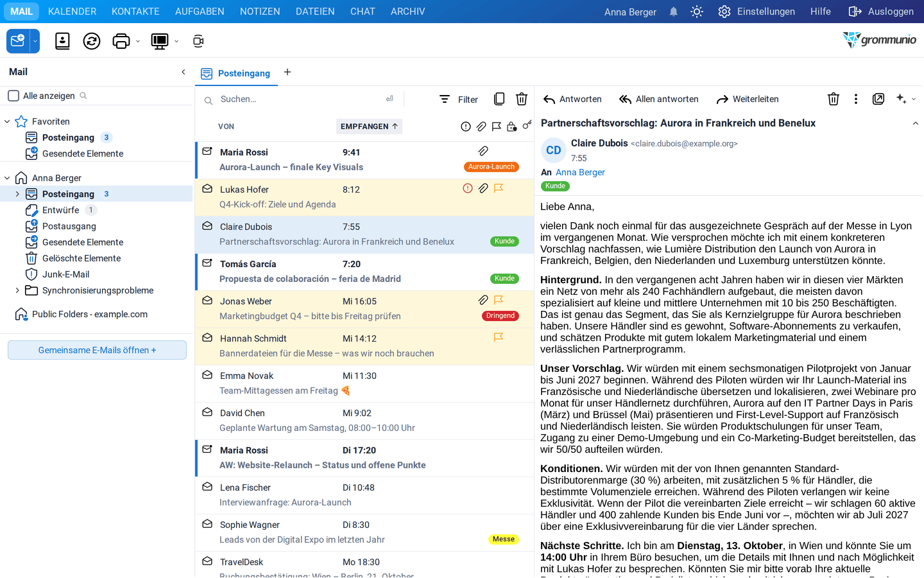
Task: Open message in new window icon
Action: coord(878,99)
